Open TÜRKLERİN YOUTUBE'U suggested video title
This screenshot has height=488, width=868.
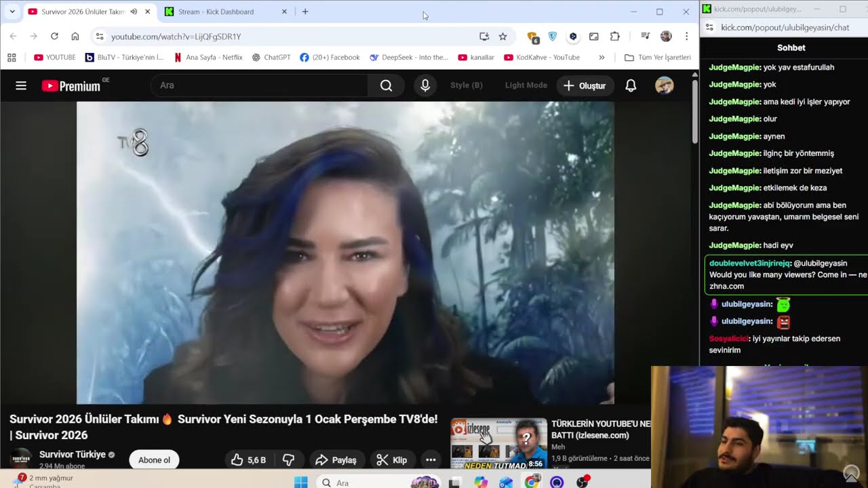tap(599, 429)
